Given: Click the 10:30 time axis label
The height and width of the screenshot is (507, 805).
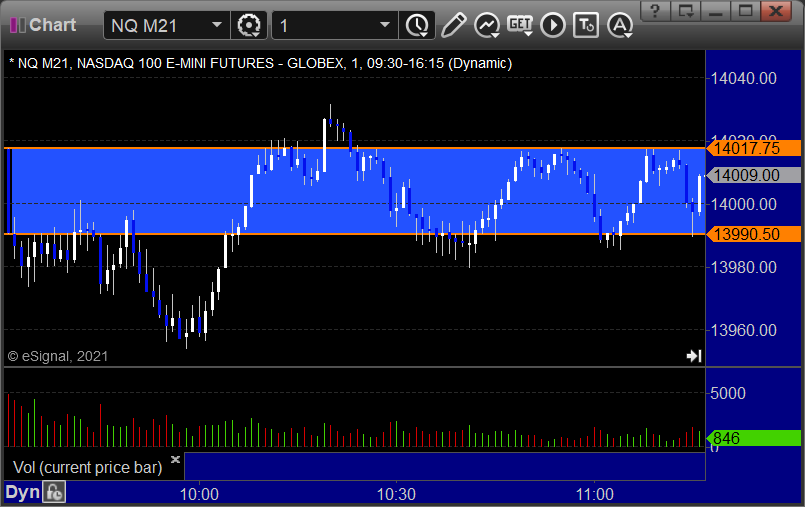Looking at the screenshot, I should coord(396,494).
